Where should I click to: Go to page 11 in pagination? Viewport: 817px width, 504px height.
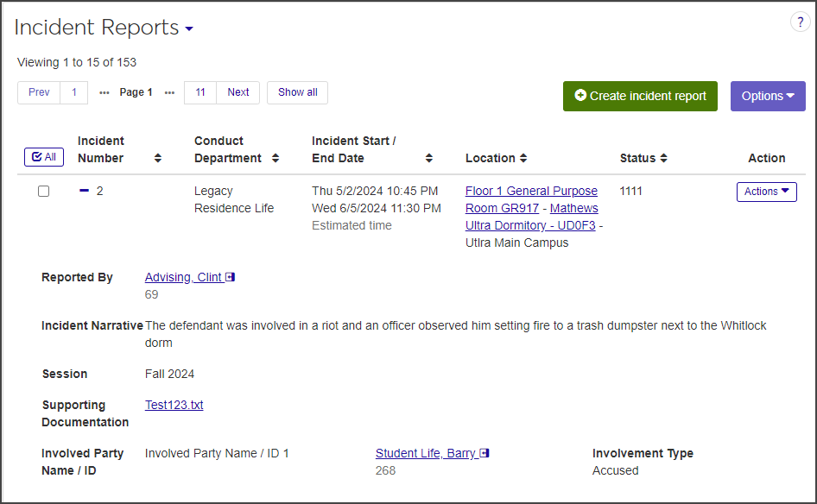(x=199, y=92)
